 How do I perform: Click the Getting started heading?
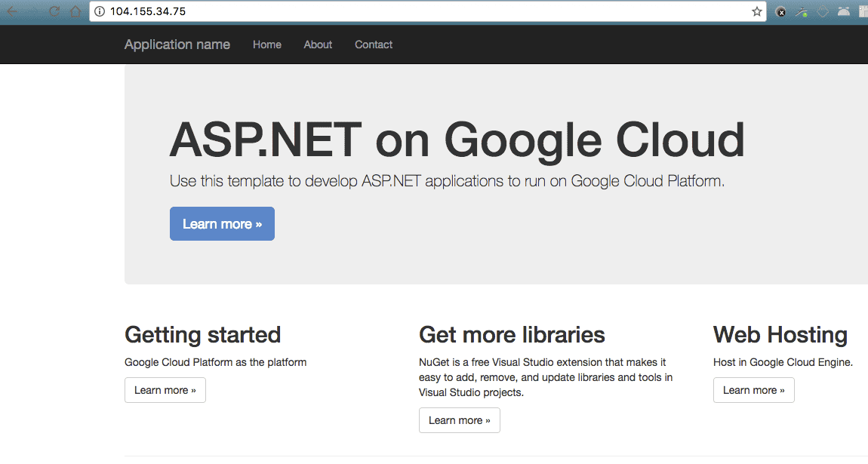202,334
